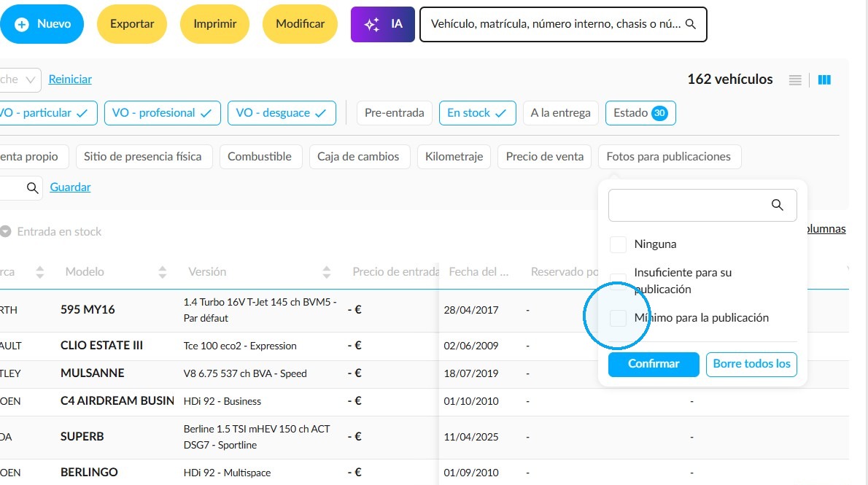Viewport: 868px width, 485px height.
Task: Switch to list view icon
Action: (x=795, y=79)
